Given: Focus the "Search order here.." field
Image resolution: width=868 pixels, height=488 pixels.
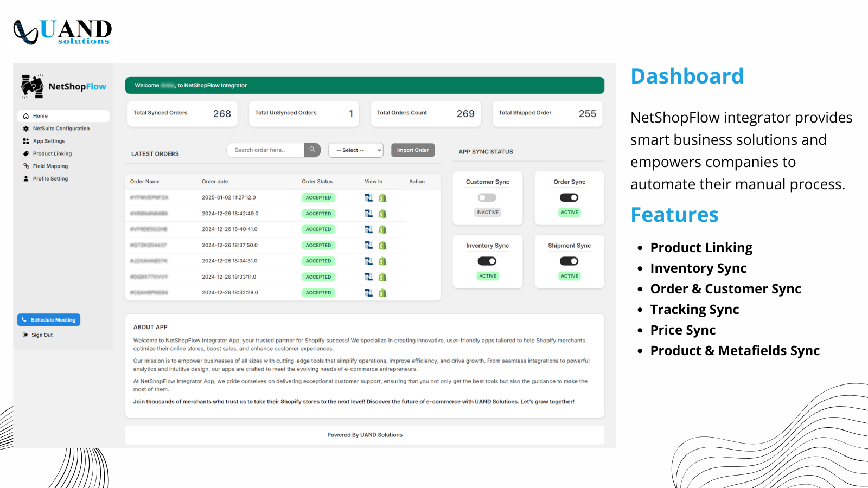Looking at the screenshot, I should (265, 150).
